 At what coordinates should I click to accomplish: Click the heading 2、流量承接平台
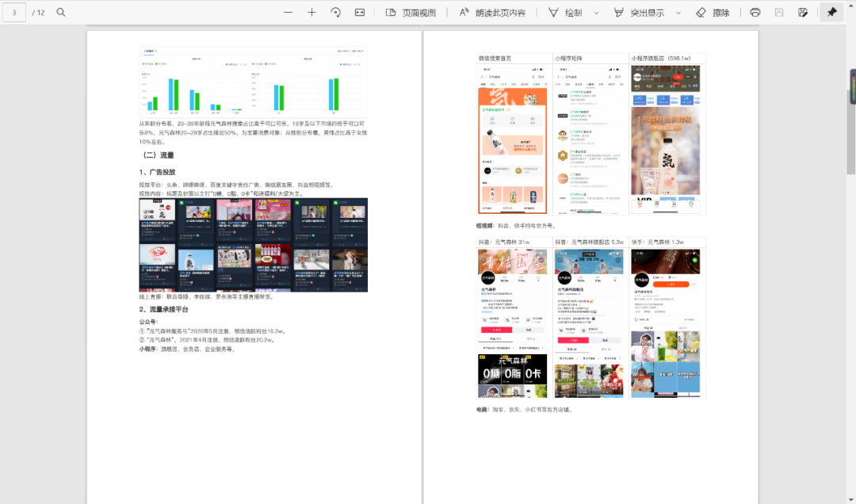164,309
